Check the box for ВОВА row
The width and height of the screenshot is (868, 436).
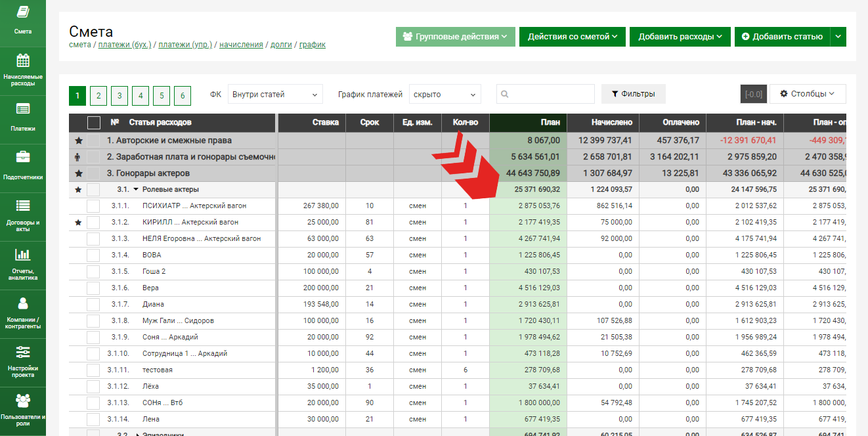pyautogui.click(x=93, y=255)
